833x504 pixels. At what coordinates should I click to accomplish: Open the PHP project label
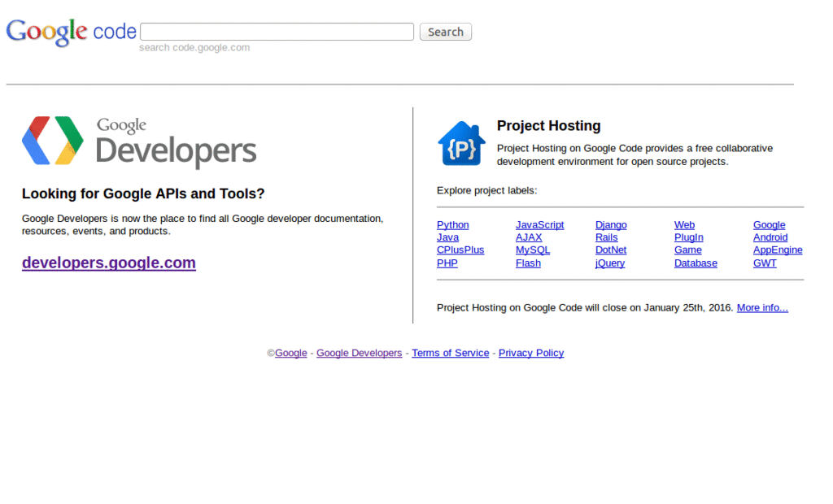coord(447,263)
